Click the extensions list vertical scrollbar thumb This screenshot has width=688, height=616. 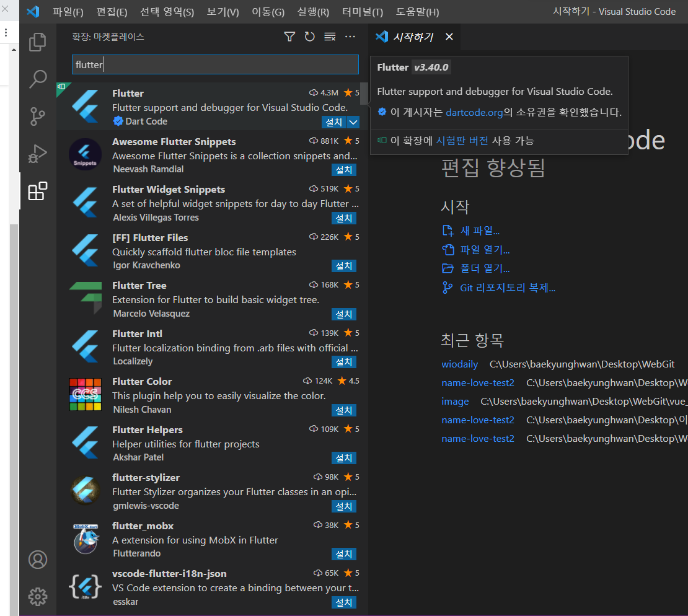coord(364,94)
